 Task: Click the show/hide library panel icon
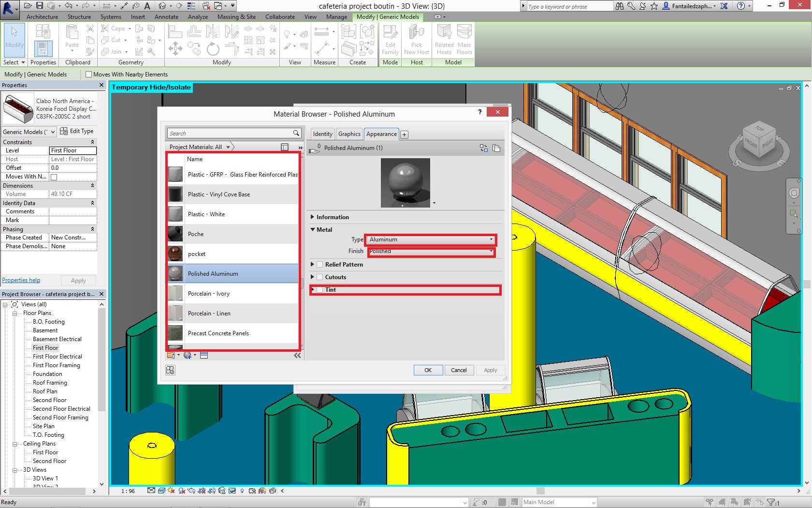pyautogui.click(x=285, y=147)
